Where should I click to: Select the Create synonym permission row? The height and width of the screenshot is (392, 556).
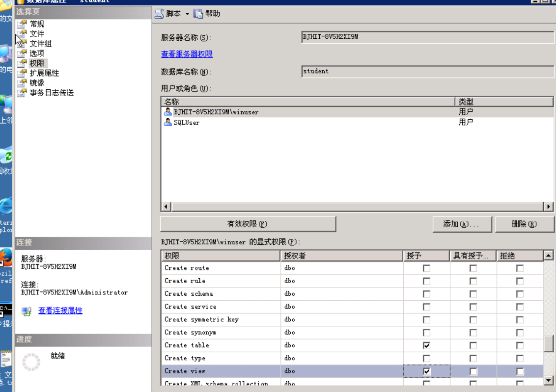tap(353, 333)
